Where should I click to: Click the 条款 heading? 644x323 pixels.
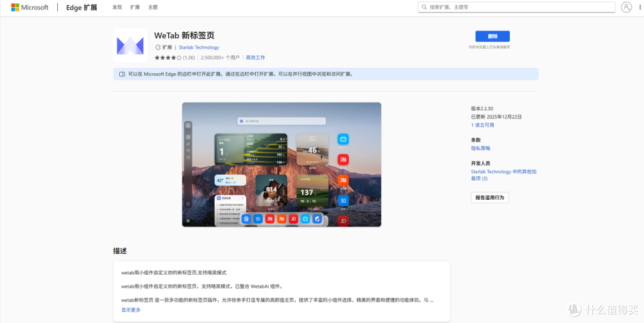pyautogui.click(x=476, y=140)
